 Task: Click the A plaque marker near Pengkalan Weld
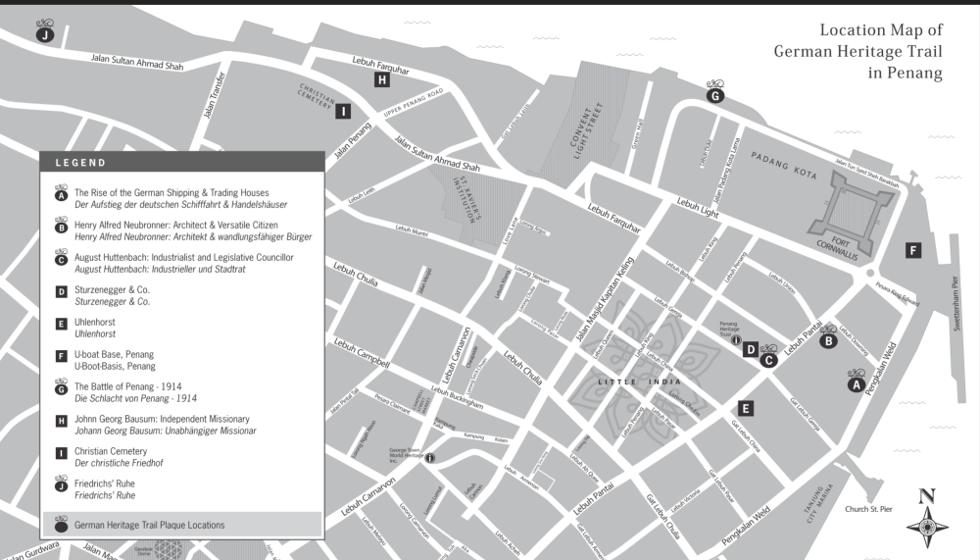[857, 382]
